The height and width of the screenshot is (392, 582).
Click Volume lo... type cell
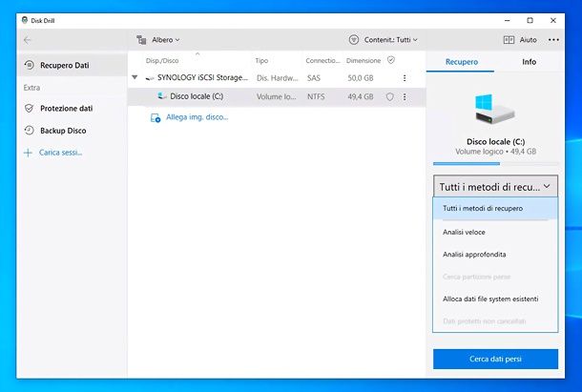[x=276, y=97]
